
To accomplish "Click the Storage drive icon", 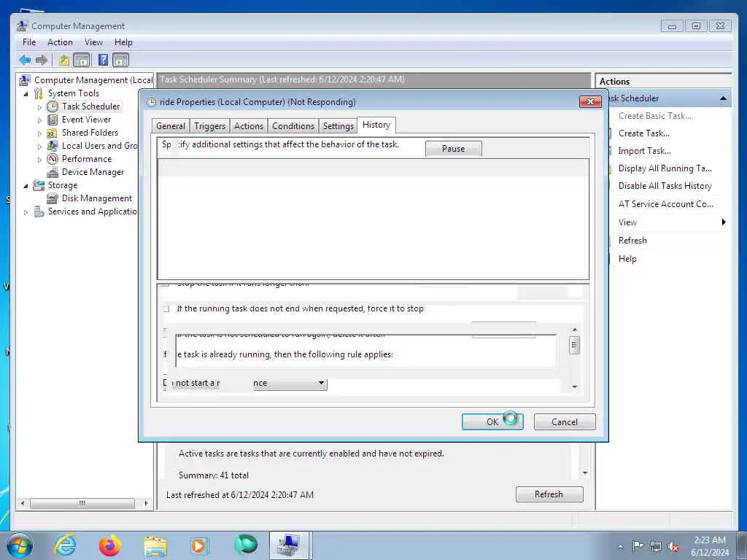I will [39, 185].
